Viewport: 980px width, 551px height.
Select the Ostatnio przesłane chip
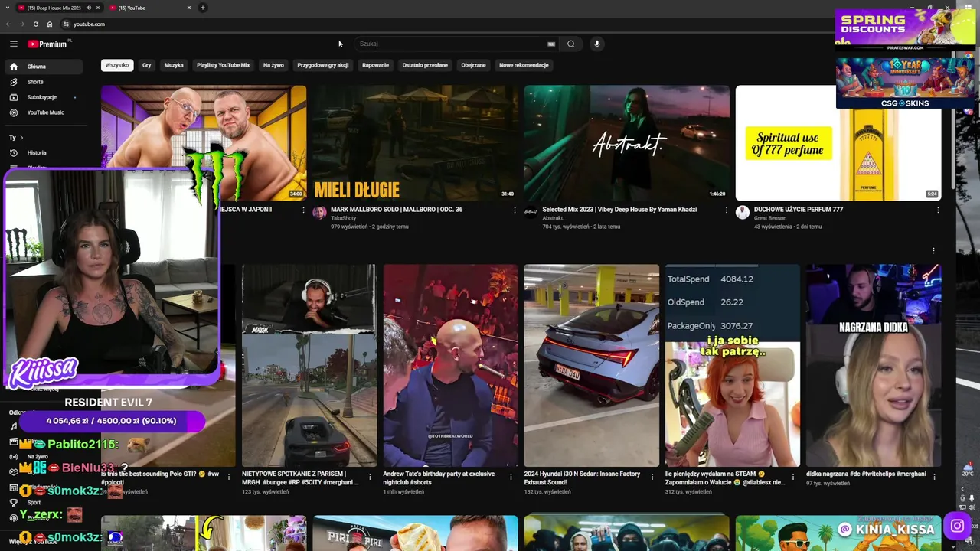tap(425, 65)
